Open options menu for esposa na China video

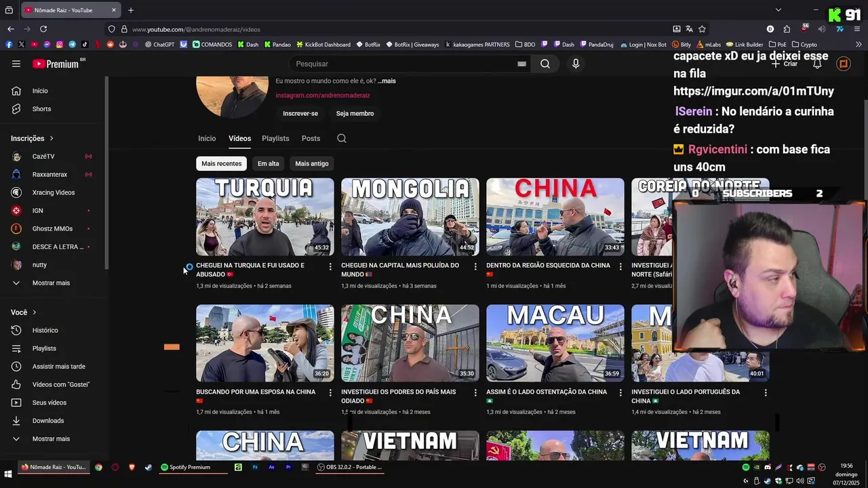(330, 393)
